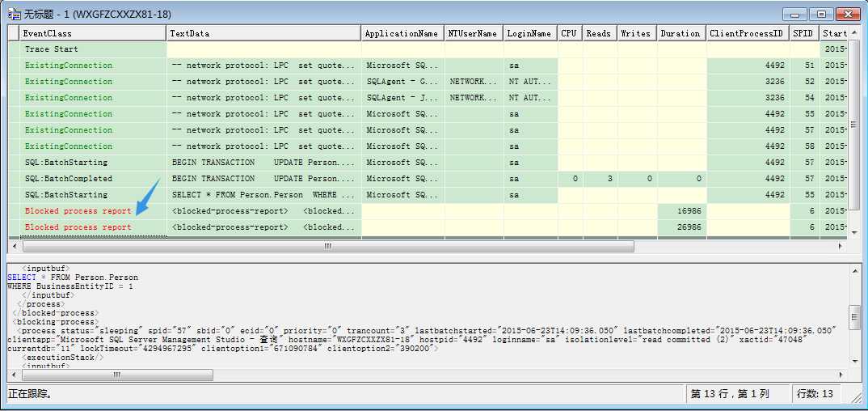Close the trace window

848,15
